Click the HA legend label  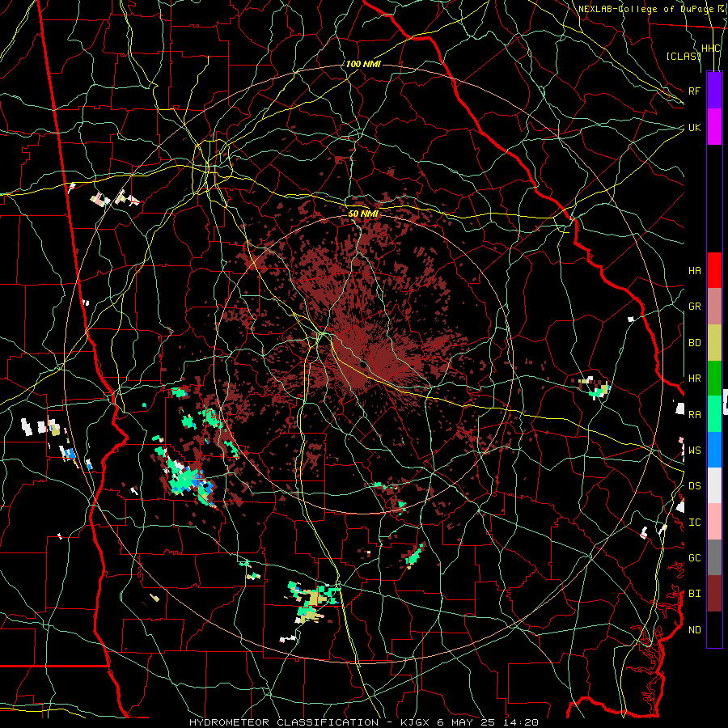pos(694,271)
